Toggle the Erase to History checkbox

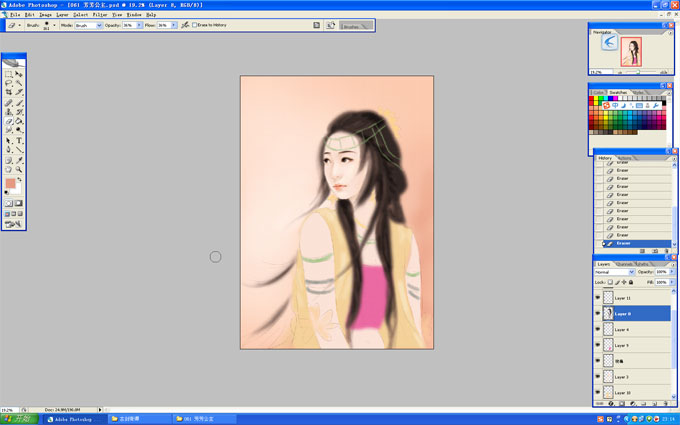tap(194, 25)
